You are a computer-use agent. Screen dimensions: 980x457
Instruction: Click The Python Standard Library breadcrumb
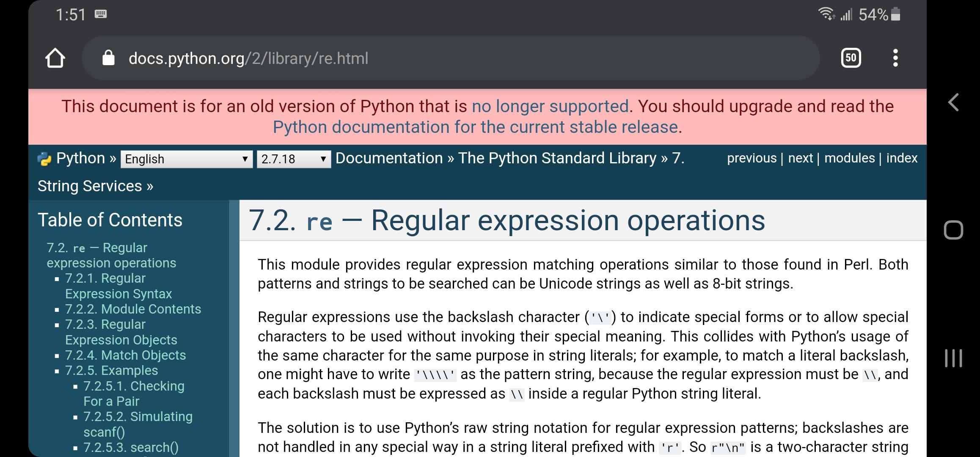tap(557, 158)
